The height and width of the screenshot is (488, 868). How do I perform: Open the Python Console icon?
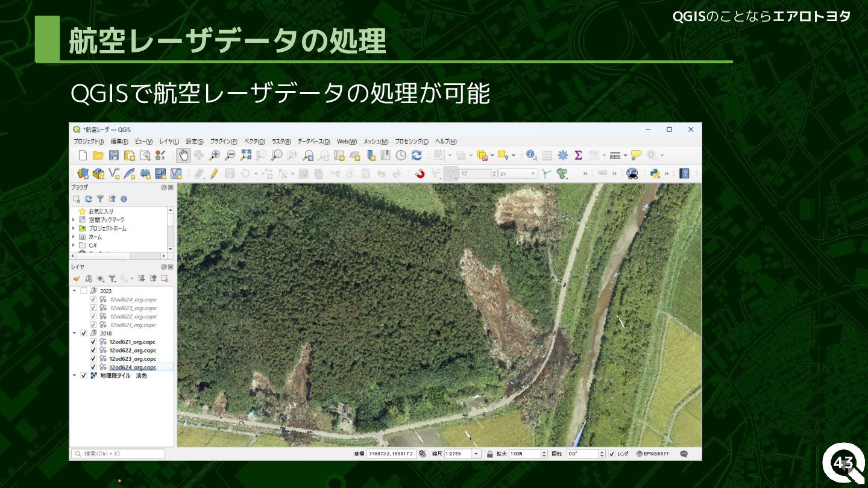coord(655,174)
